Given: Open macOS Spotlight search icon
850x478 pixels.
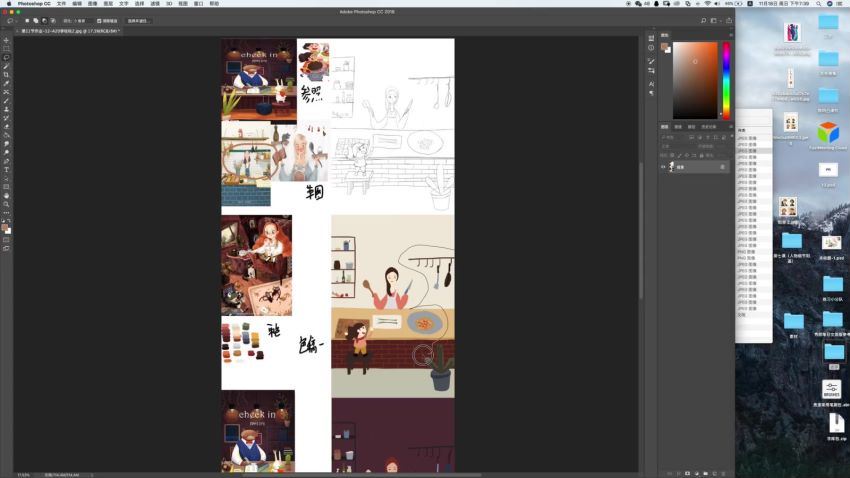Looking at the screenshot, I should 819,3.
